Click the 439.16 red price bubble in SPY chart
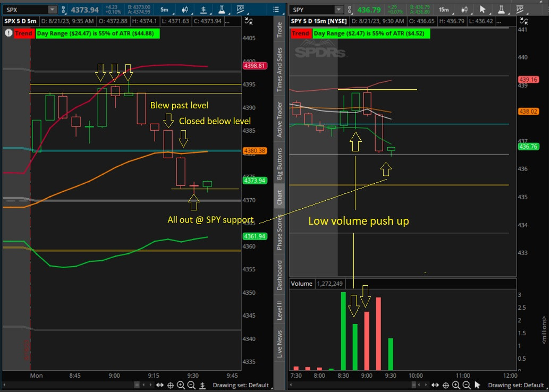 point(529,79)
